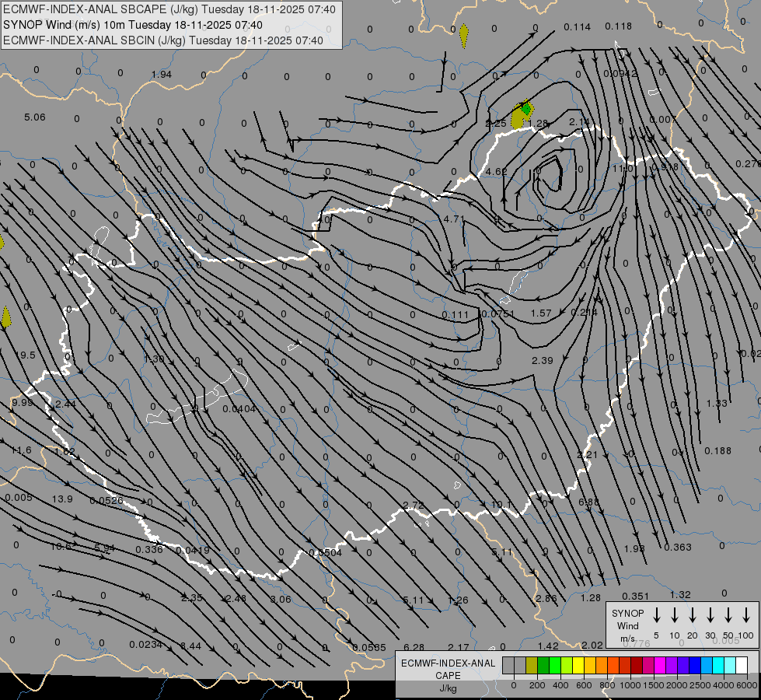The height and width of the screenshot is (700, 761).
Task: Click the 1500 tick label on CAPE scale
Action: click(x=653, y=685)
